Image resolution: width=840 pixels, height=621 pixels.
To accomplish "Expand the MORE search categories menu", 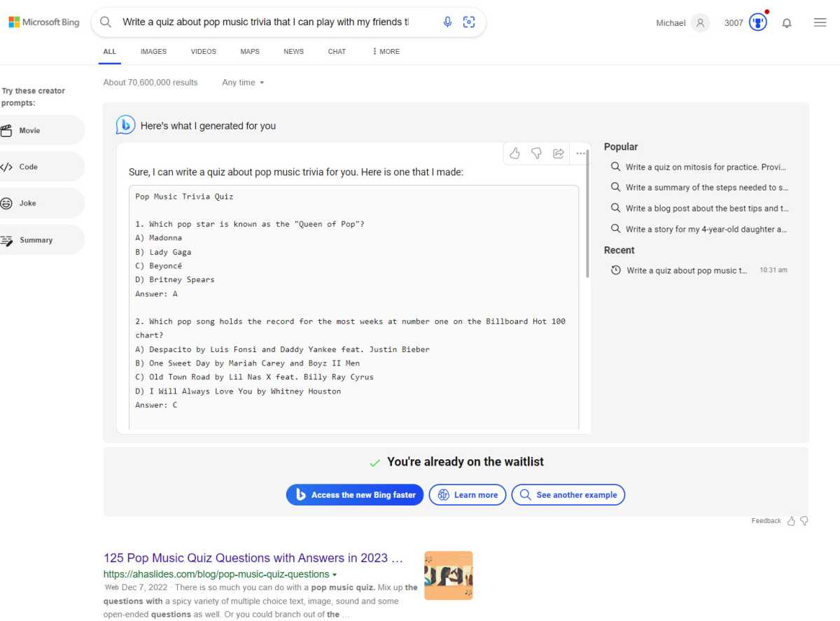I will click(x=386, y=51).
